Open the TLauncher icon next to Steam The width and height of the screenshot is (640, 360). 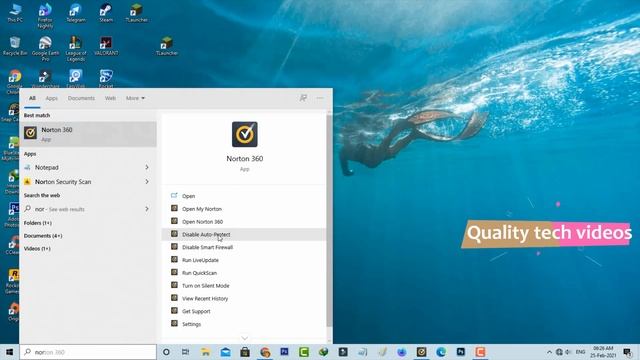(x=136, y=12)
